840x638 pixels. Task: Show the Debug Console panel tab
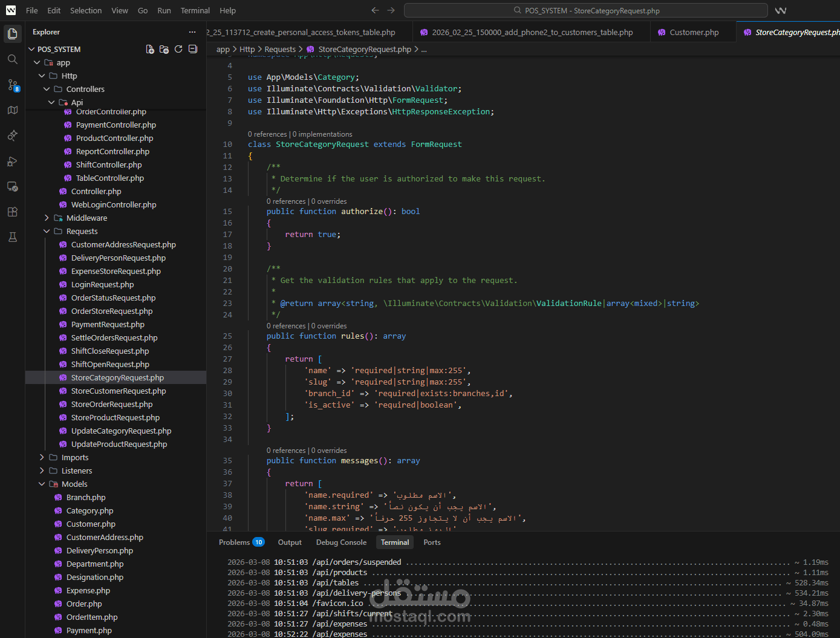click(x=341, y=542)
